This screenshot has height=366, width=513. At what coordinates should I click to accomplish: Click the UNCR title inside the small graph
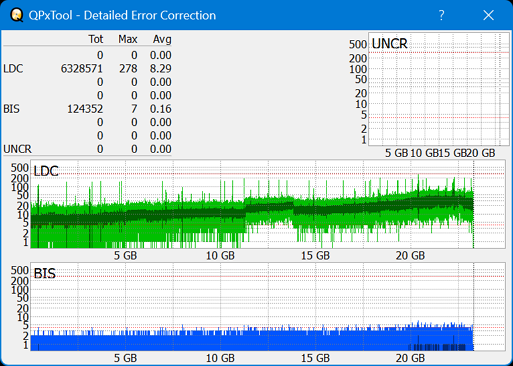390,44
